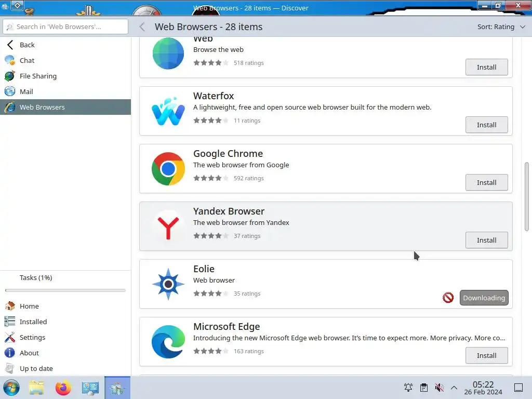The width and height of the screenshot is (532, 399).
Task: Select the Web Browsers category
Action: (65, 107)
